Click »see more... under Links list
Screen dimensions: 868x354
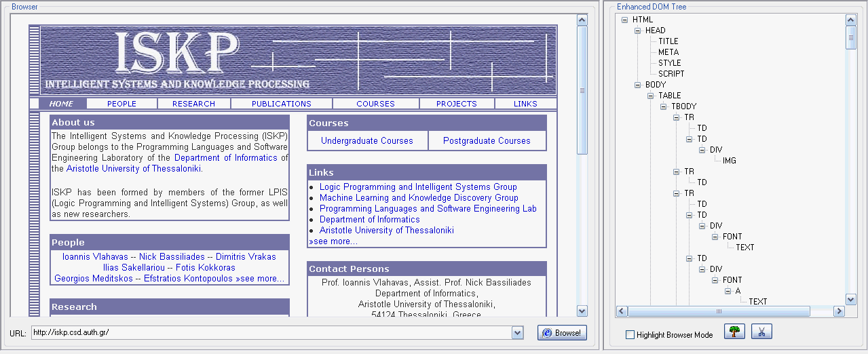click(x=333, y=241)
